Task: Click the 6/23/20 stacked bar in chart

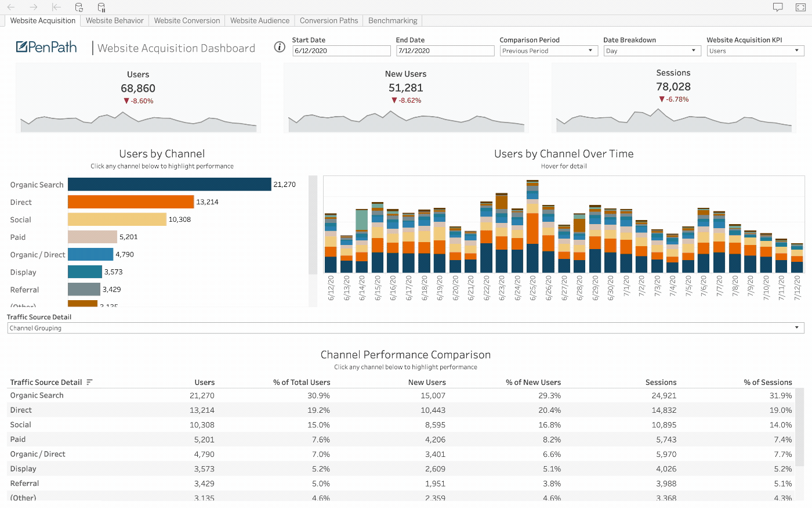Action: [502, 233]
